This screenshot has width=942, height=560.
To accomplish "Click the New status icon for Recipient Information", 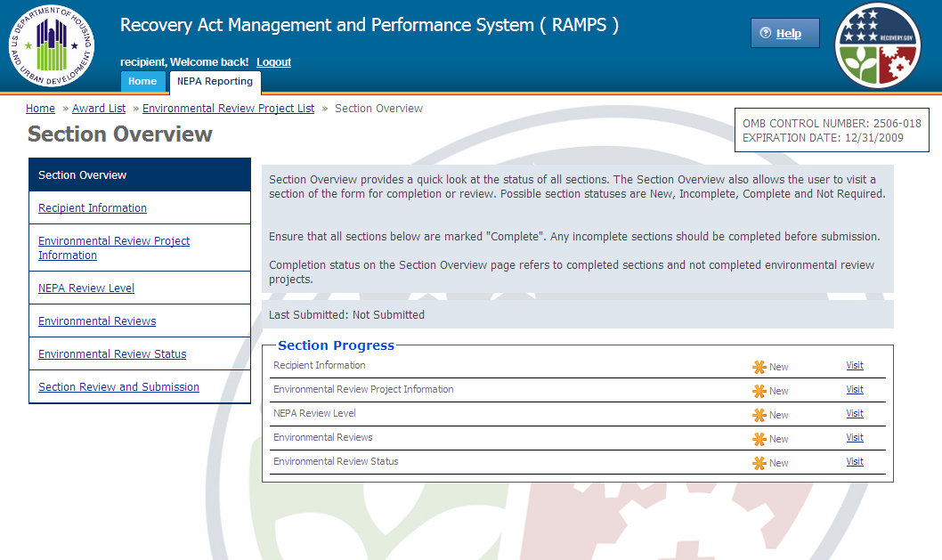I will point(759,367).
